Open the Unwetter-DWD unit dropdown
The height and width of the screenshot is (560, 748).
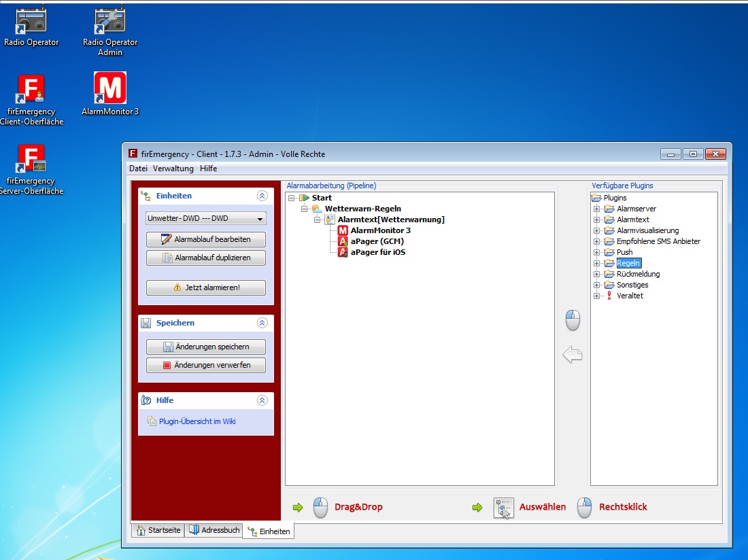pos(205,219)
